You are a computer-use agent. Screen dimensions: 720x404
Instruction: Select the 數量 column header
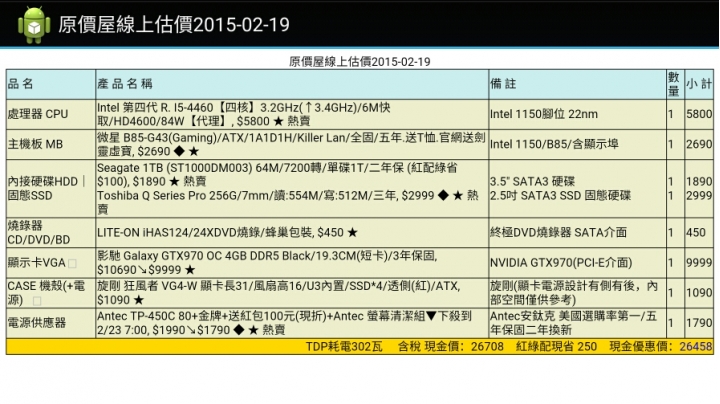(674, 84)
